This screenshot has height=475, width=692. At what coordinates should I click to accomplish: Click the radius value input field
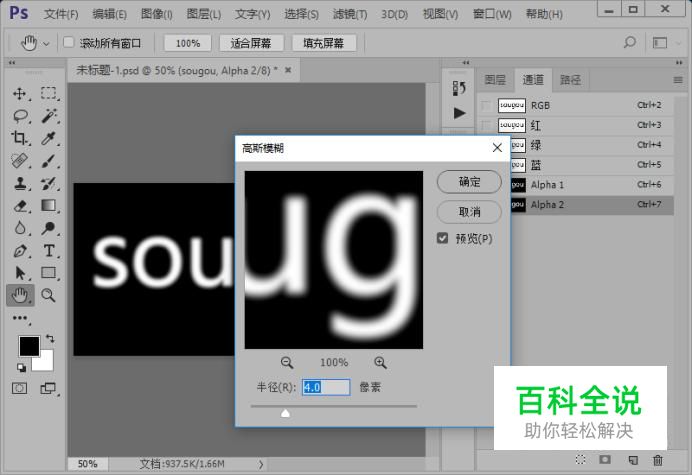pos(326,387)
